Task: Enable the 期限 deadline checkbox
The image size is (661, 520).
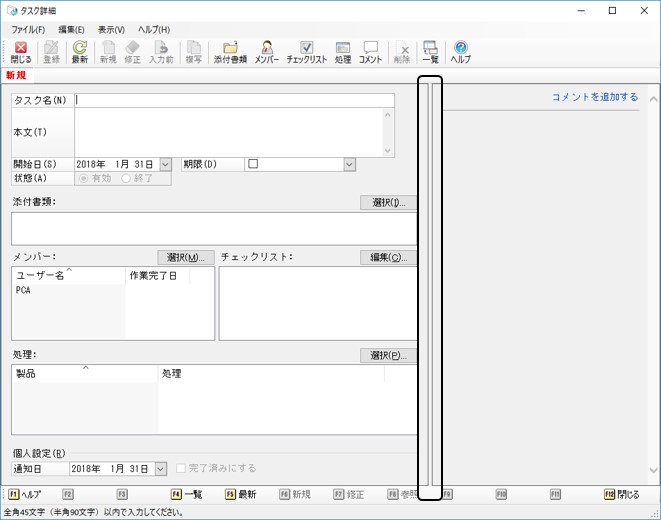Action: (x=254, y=164)
